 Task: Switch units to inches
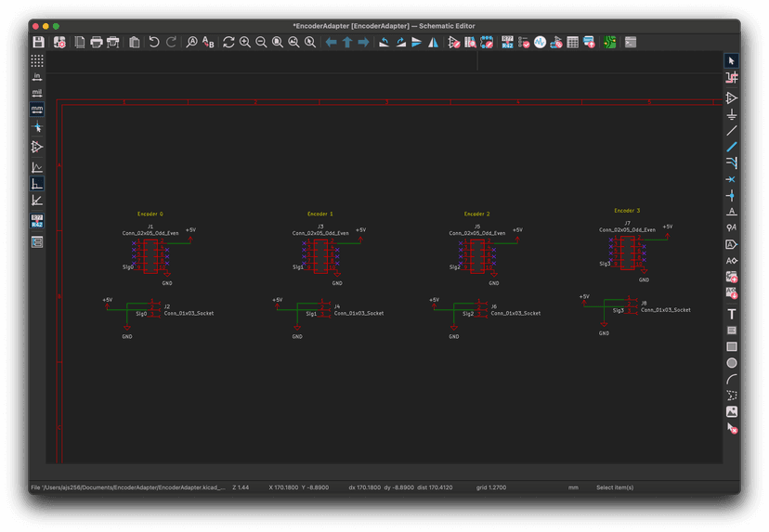pyautogui.click(x=37, y=76)
